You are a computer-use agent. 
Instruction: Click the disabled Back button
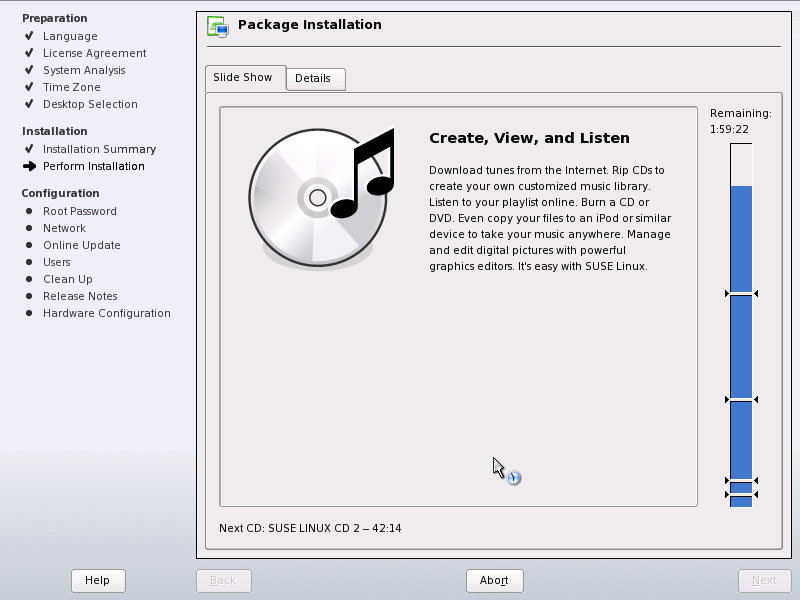tap(223, 581)
